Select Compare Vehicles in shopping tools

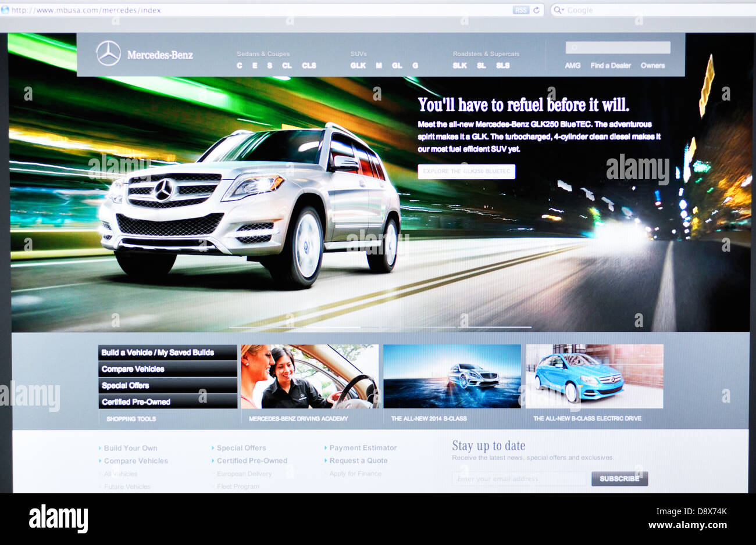click(x=167, y=369)
